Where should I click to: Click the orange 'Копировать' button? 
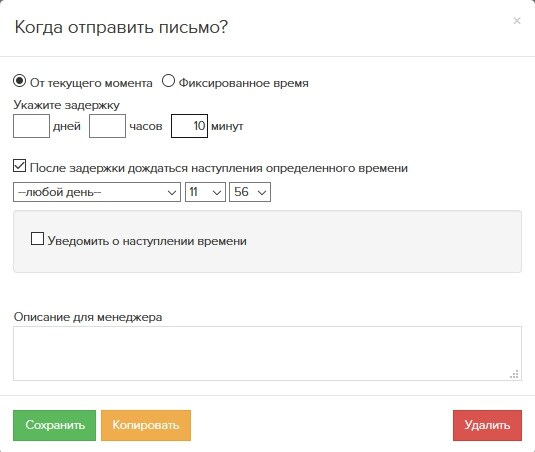(x=146, y=425)
